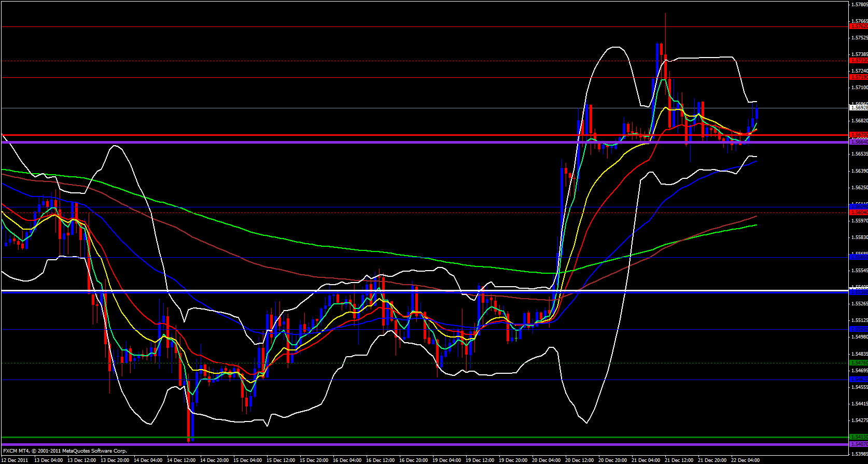Click the 12 Dec 2011 time label
This screenshot has height=464, width=868.
pos(16,460)
